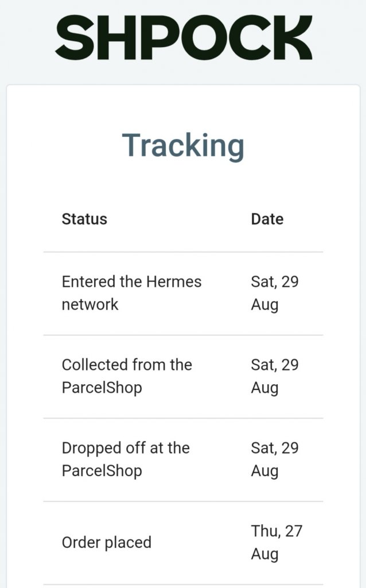
Task: Click the SHPOCK logo
Action: pos(184,38)
